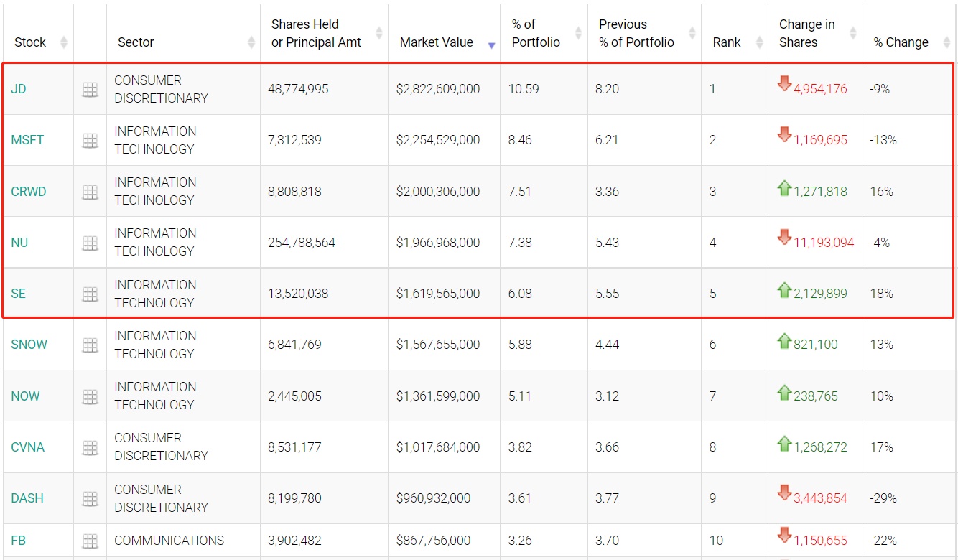Click the grid icon in the SNOW row
This screenshot has width=958, height=560.
pos(90,345)
